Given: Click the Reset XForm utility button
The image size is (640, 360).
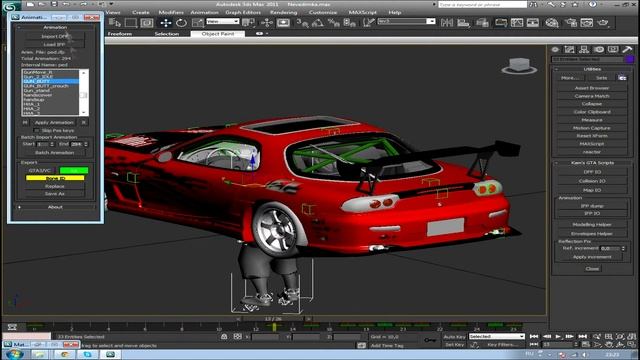Looking at the screenshot, I should 592,136.
